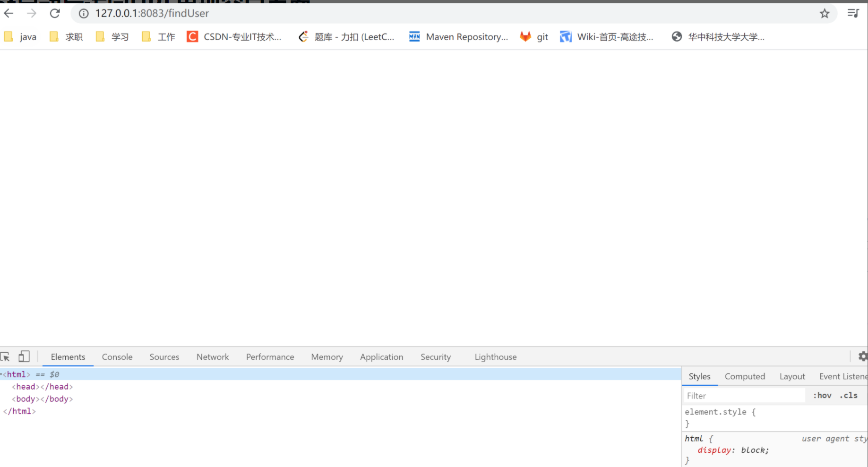The image size is (868, 467).
Task: Open the 题库 - 力扣 bookmark
Action: pyautogui.click(x=346, y=36)
